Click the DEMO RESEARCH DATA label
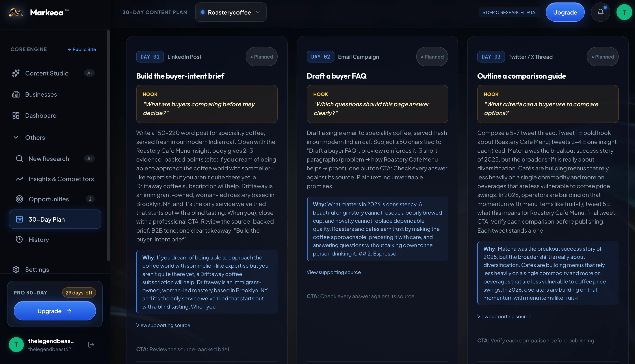The height and width of the screenshot is (364, 635). (x=509, y=12)
